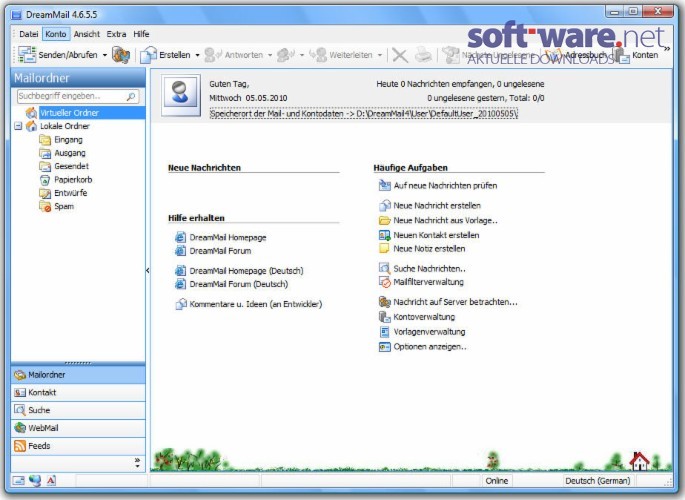Open the Entwürfe folder
The width and height of the screenshot is (685, 500).
(70, 193)
